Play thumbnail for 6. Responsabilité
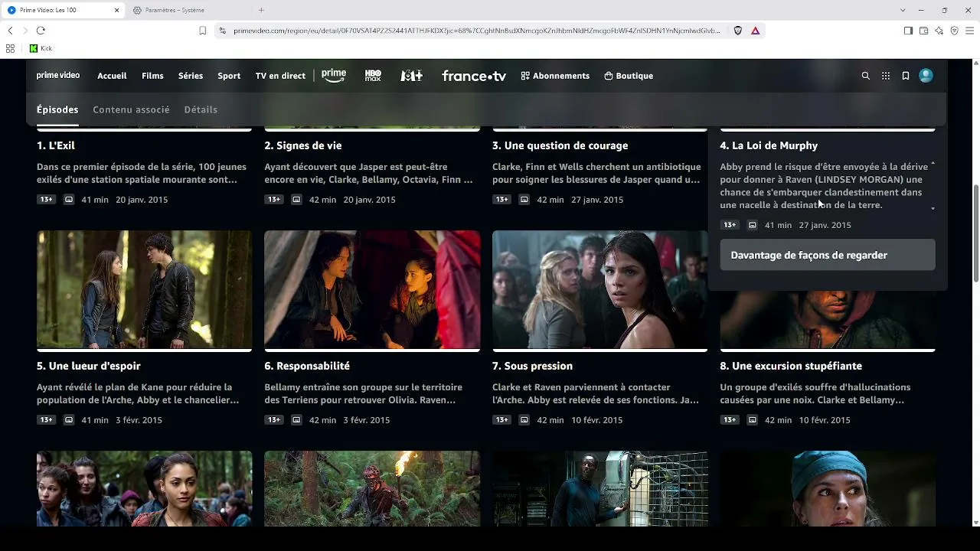This screenshot has width=980, height=551. [x=372, y=290]
